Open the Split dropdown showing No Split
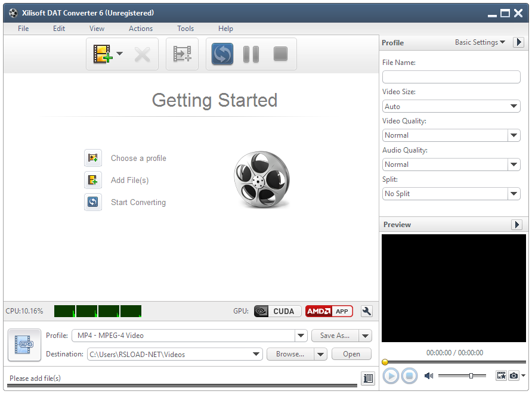This screenshot has width=532, height=394. pos(451,194)
